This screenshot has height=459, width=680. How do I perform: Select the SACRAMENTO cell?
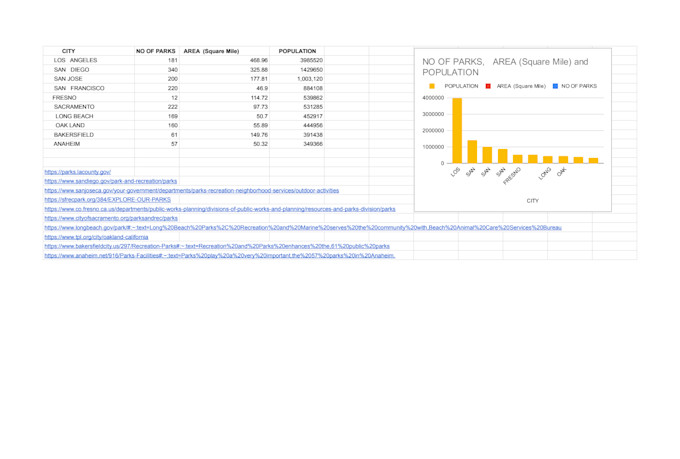tap(89, 107)
